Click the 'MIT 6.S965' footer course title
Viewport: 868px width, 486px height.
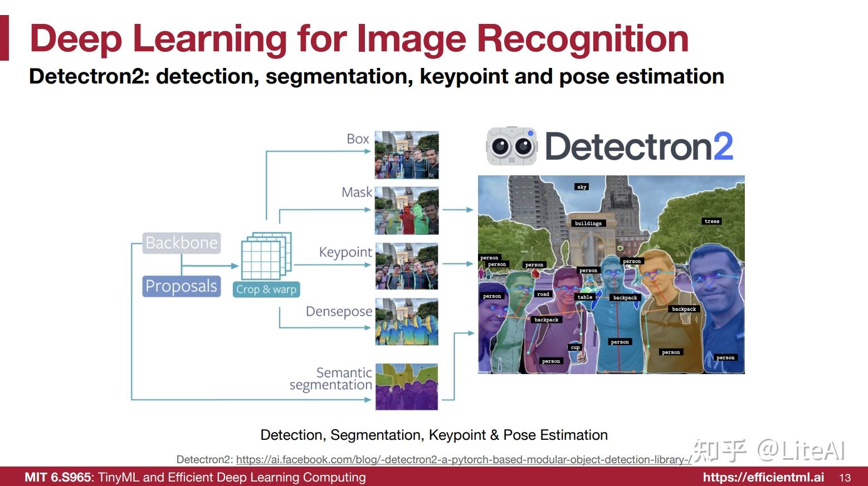point(57,477)
